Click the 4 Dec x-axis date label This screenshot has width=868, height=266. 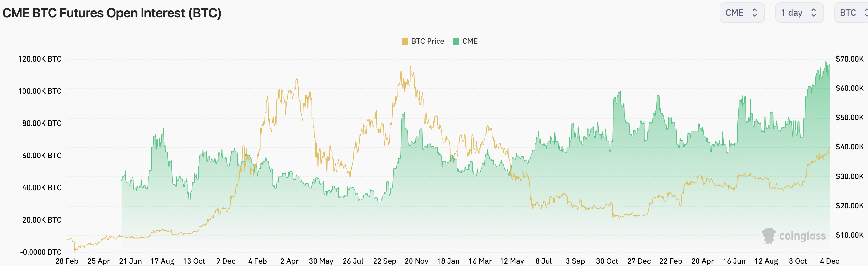tap(829, 261)
